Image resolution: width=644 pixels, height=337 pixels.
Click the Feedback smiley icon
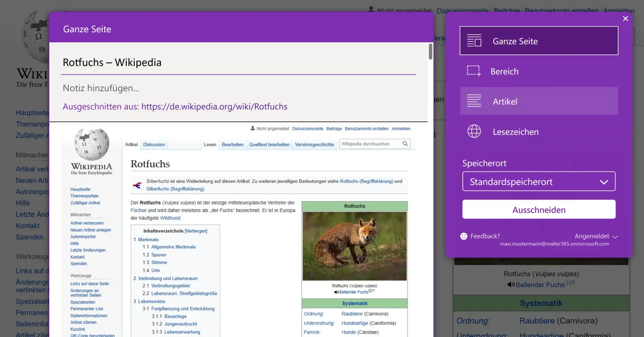(464, 236)
